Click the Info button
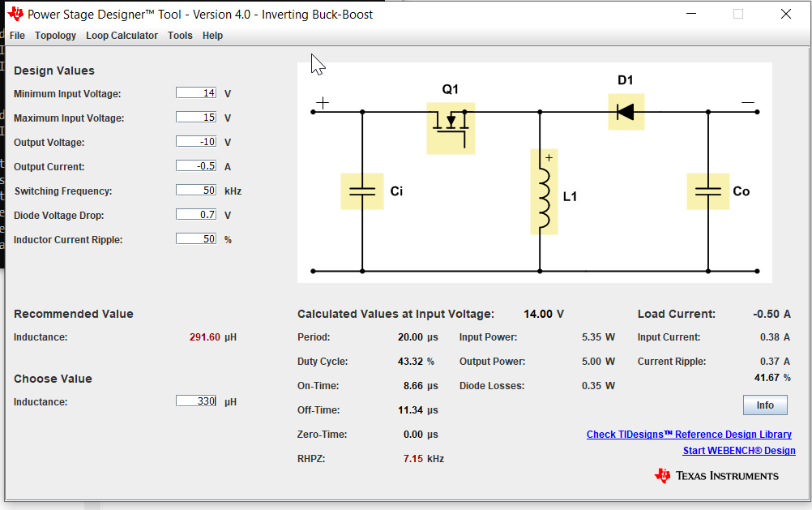 [x=765, y=405]
